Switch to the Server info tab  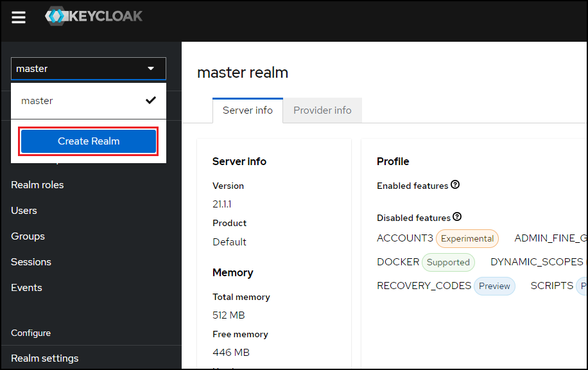248,110
